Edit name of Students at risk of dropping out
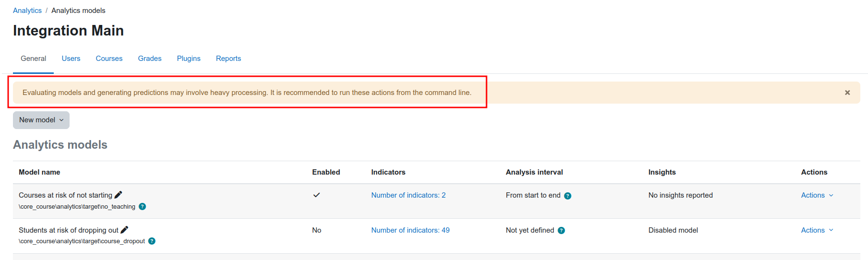Screen dimensions: 868x260 click(124, 230)
